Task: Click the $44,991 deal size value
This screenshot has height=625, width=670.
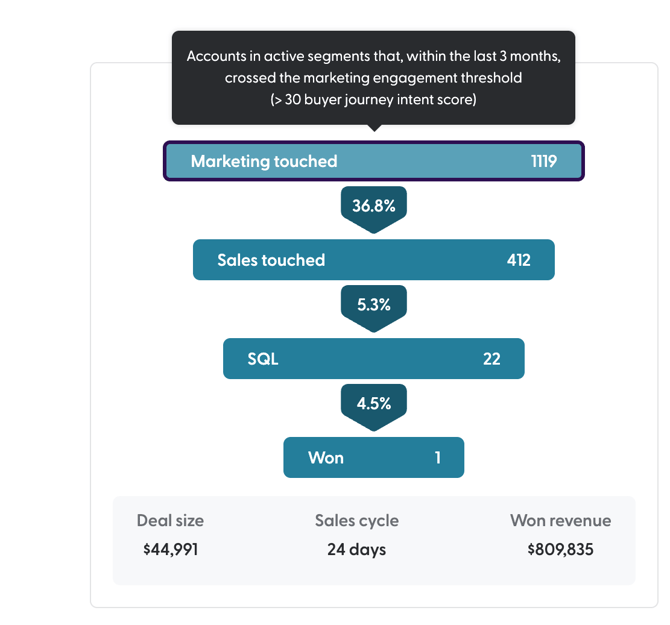Action: (170, 549)
